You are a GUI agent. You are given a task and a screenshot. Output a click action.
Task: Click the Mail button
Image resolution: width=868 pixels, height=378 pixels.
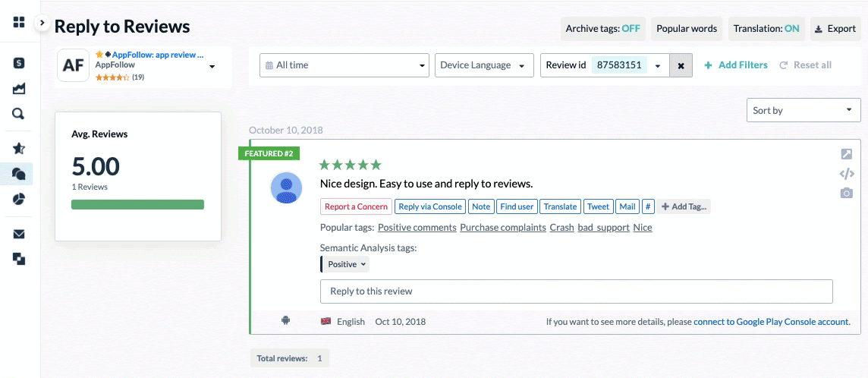coord(627,206)
